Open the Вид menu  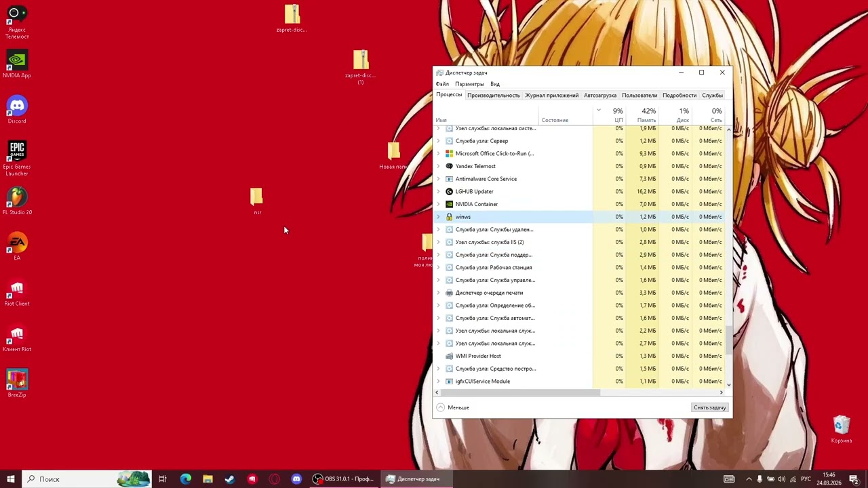pos(495,84)
